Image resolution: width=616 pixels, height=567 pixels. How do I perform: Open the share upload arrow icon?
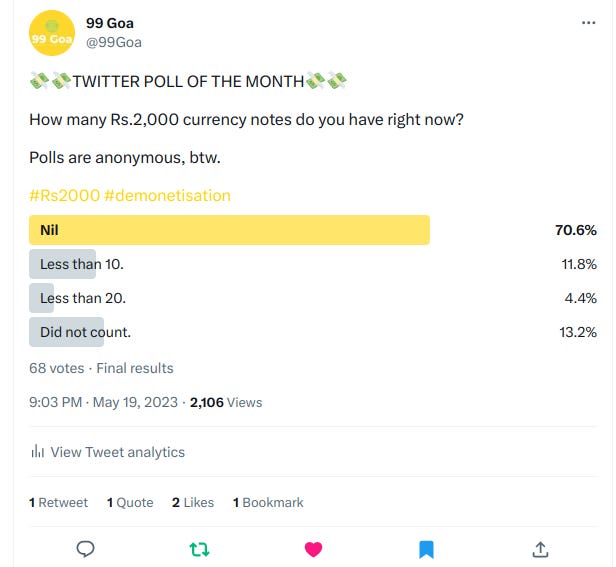(x=540, y=549)
